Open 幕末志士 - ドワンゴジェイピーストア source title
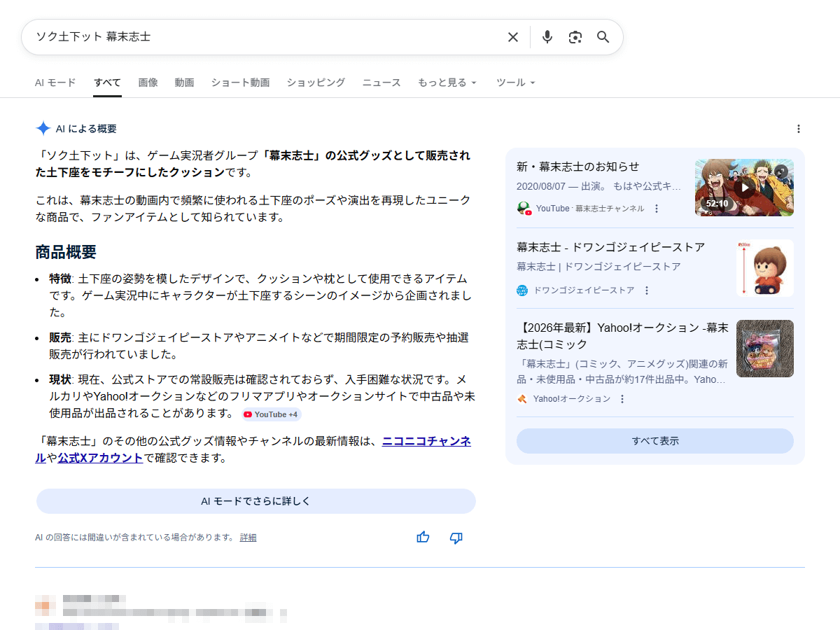840x630 pixels. pos(610,247)
